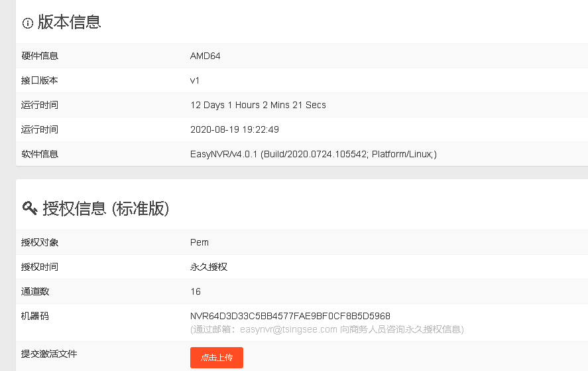Select the machine code starting NVR64D3D33C5
The width and height of the screenshot is (588, 371).
click(x=290, y=316)
